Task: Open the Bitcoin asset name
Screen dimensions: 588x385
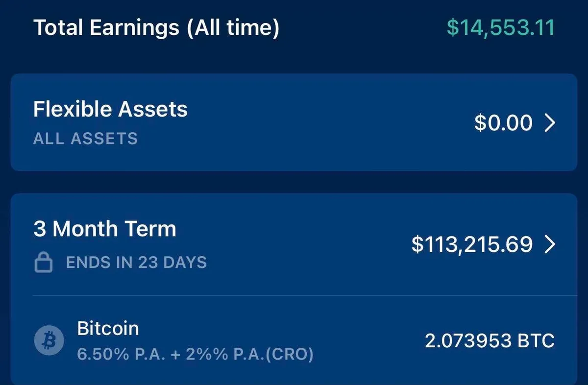Action: tap(108, 328)
